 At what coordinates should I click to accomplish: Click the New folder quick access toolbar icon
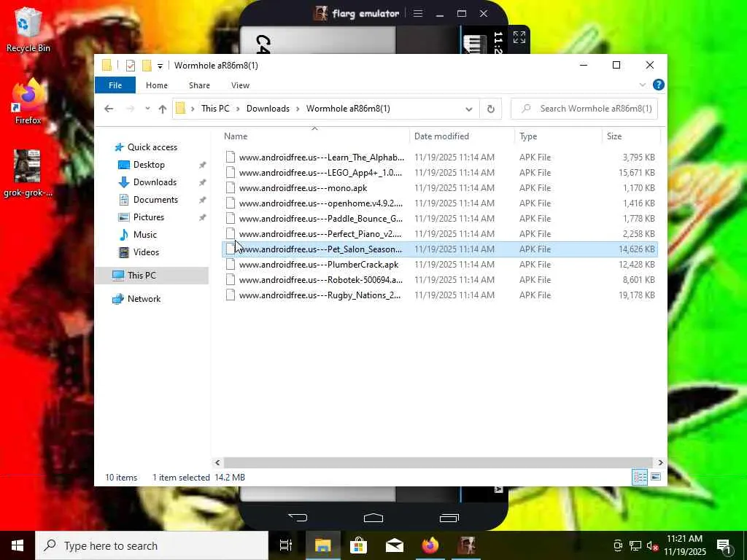point(147,65)
